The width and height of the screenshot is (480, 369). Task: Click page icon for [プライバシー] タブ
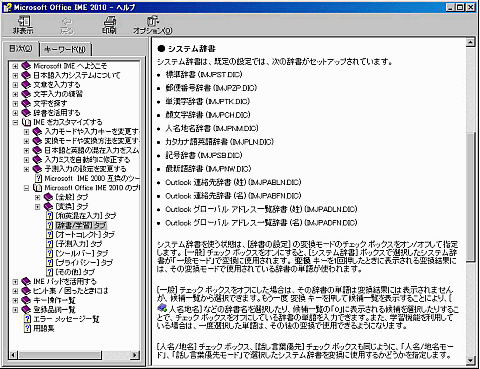50,263
